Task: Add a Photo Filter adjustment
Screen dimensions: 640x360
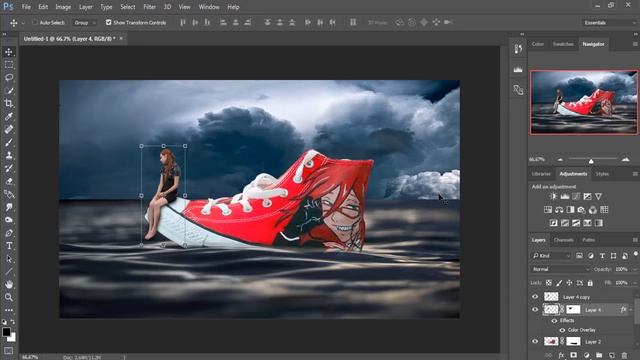Action: click(x=581, y=210)
